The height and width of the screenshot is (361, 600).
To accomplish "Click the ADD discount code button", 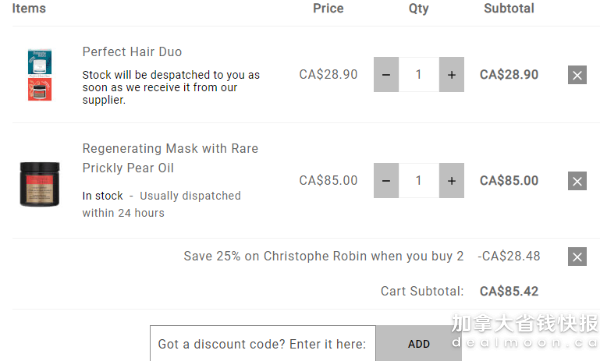I will tap(419, 344).
